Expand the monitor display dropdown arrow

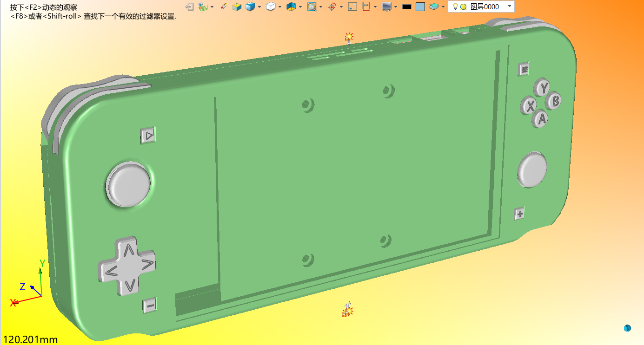tap(396, 7)
